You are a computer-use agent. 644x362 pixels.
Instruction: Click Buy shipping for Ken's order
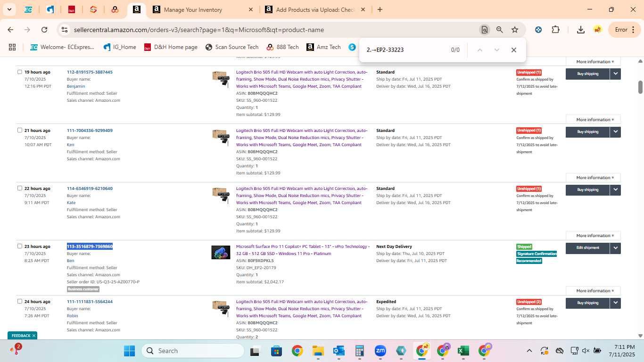click(587, 132)
